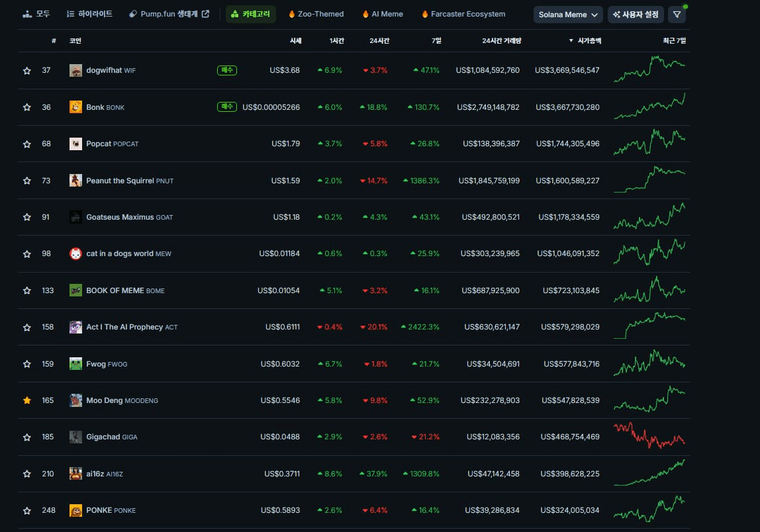Open the Zoo-Themed category tab
The height and width of the screenshot is (532, 760).
[316, 14]
